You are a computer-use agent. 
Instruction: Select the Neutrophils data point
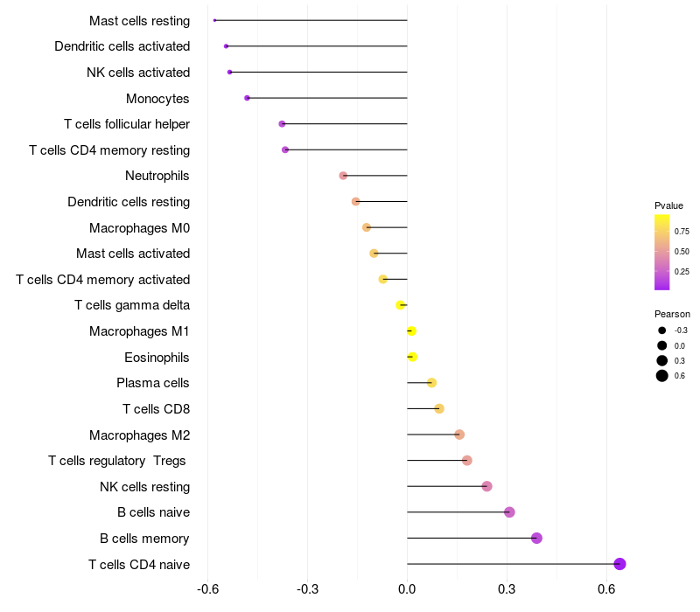coord(343,176)
